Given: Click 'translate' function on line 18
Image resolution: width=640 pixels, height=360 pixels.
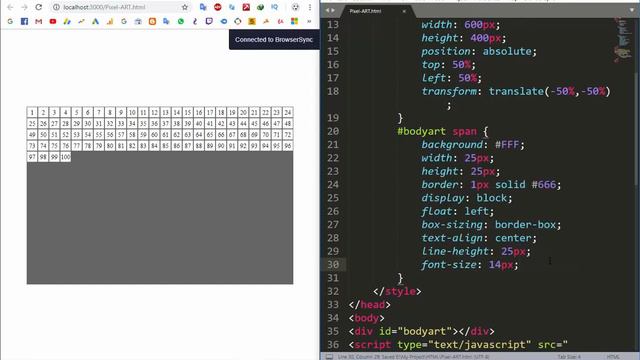Looking at the screenshot, I should (516, 91).
